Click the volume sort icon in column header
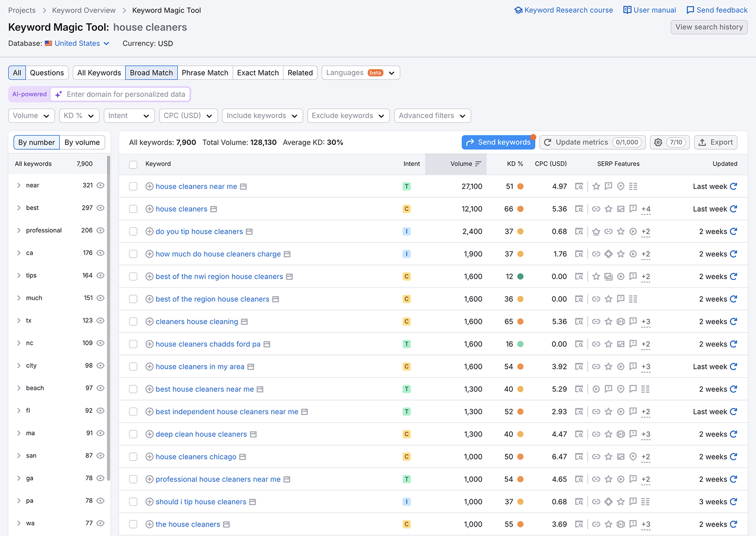The width and height of the screenshot is (756, 536). [478, 164]
